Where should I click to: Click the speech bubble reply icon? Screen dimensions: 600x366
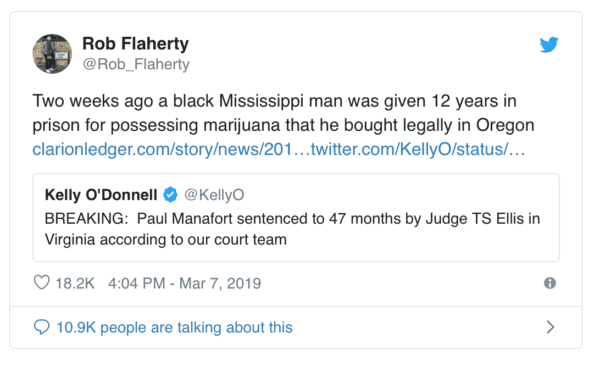coord(42,327)
